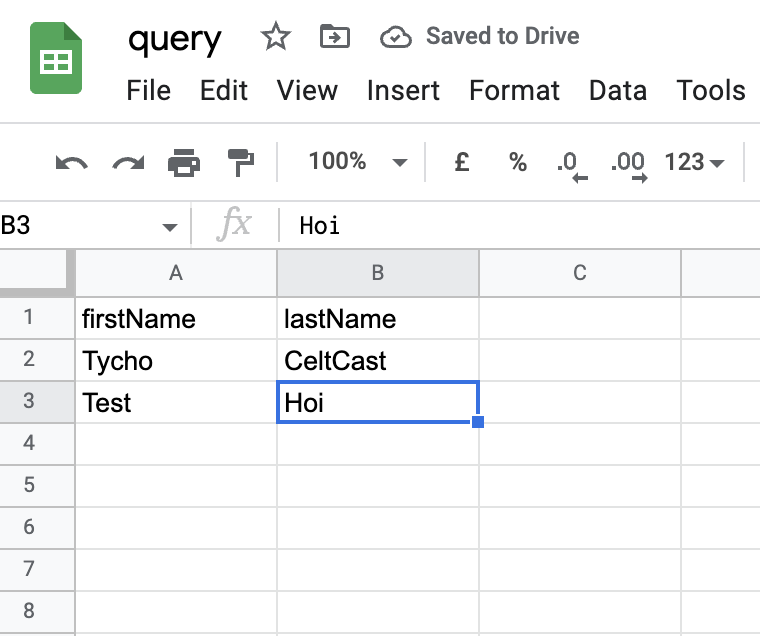
Task: Select column C header
Action: pos(580,273)
